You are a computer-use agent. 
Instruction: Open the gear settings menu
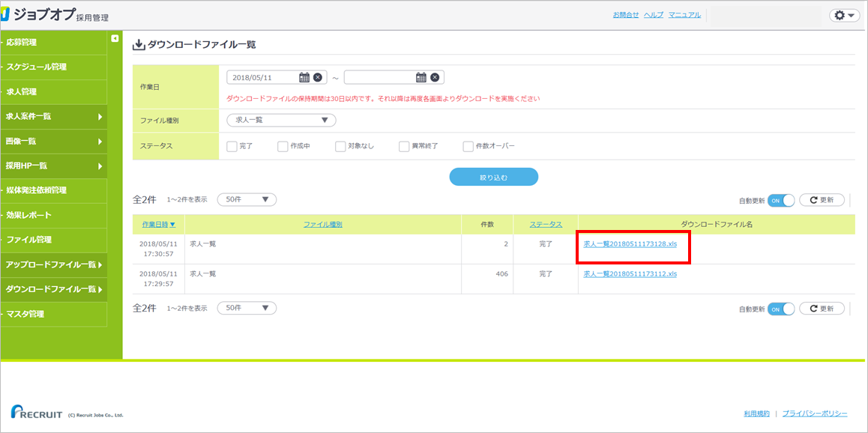tap(844, 15)
